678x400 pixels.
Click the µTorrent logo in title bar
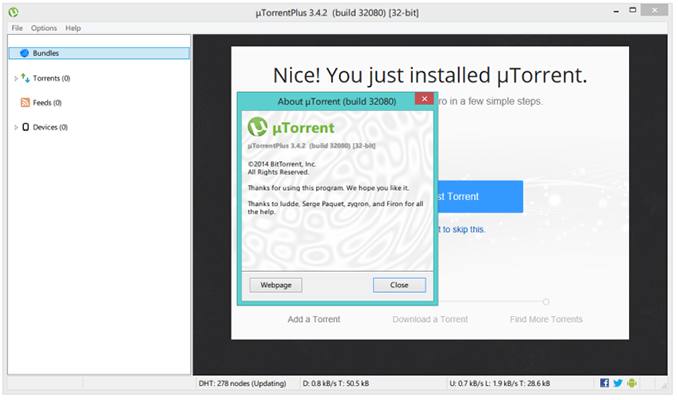tap(13, 13)
